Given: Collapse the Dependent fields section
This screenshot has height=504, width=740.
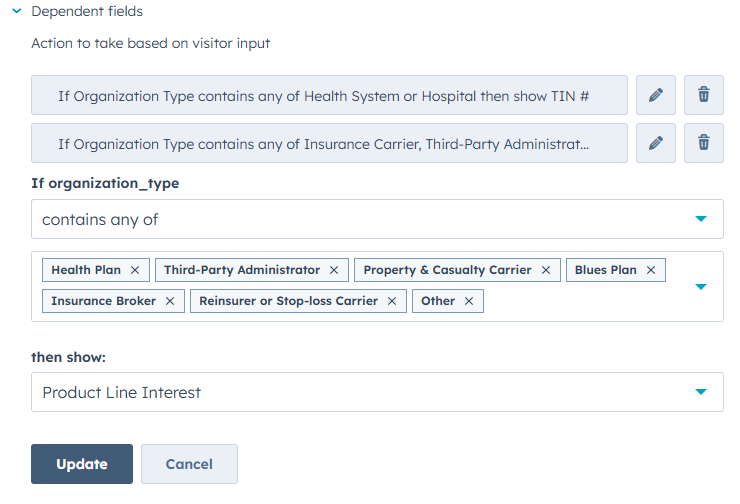Looking at the screenshot, I should 17,12.
